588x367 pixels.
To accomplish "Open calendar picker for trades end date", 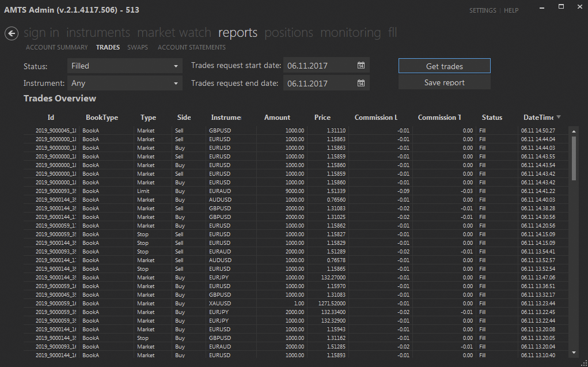I will [361, 83].
